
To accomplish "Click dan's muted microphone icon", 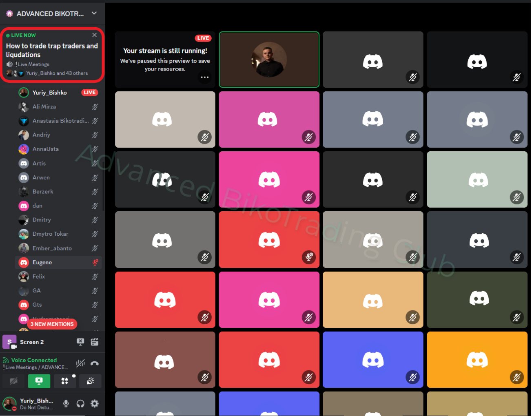I will click(95, 206).
